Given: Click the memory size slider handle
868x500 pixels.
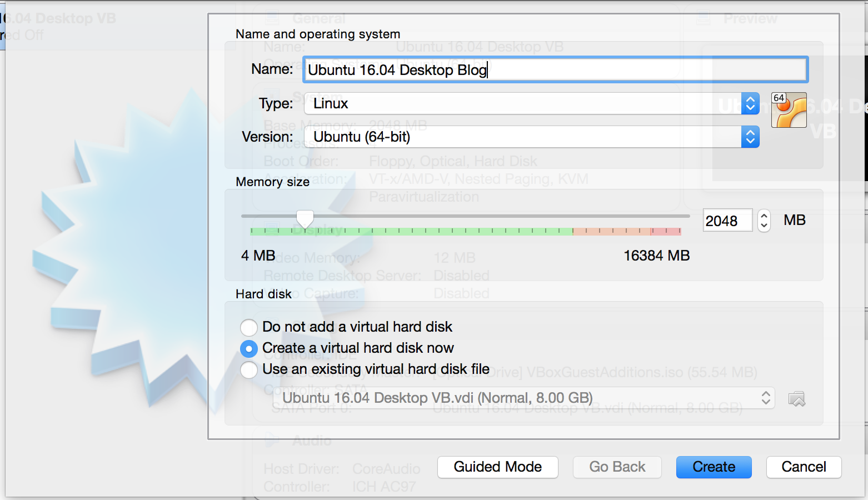Looking at the screenshot, I should point(305,218).
